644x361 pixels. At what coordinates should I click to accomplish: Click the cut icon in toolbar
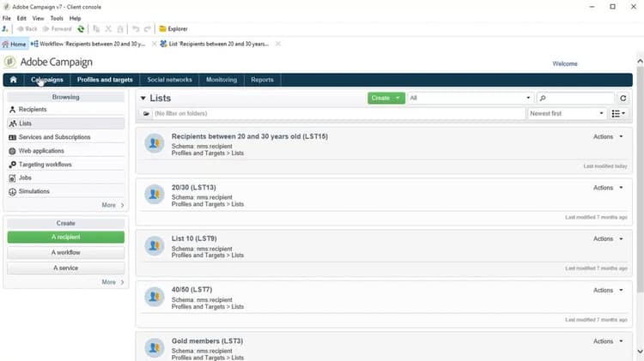click(108, 28)
